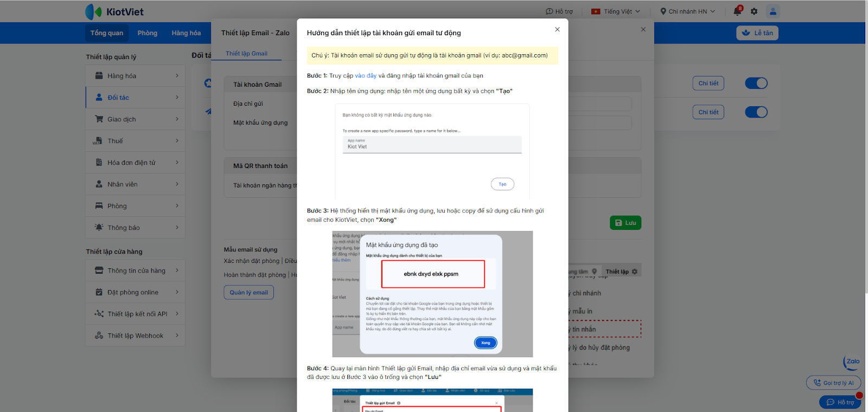Click the "Mẫu email sử dụng" label
This screenshot has width=868, height=412.
coord(251,250)
